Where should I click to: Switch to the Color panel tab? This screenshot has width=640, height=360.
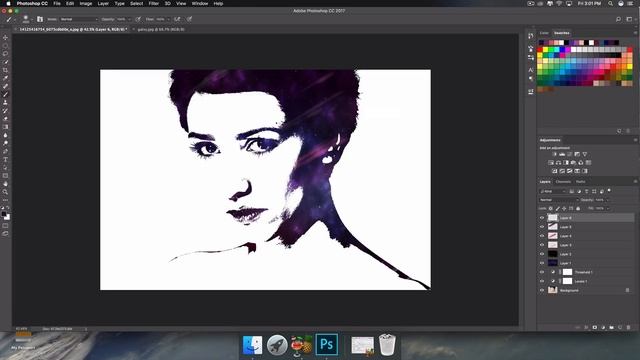pos(544,33)
